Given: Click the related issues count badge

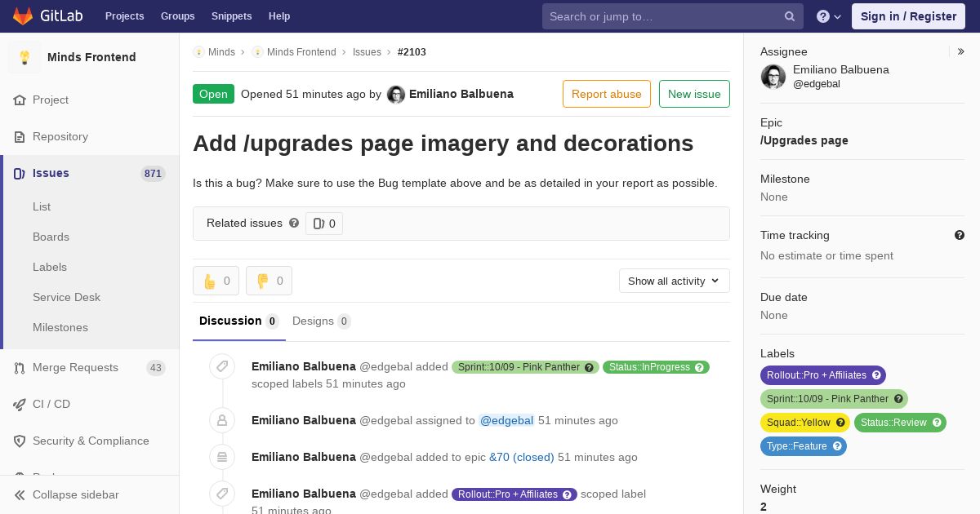Looking at the screenshot, I should 324,224.
